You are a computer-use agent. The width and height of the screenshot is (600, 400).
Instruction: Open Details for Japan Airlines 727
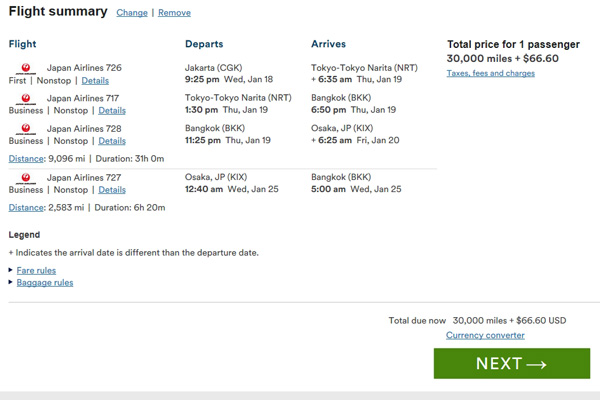point(112,190)
